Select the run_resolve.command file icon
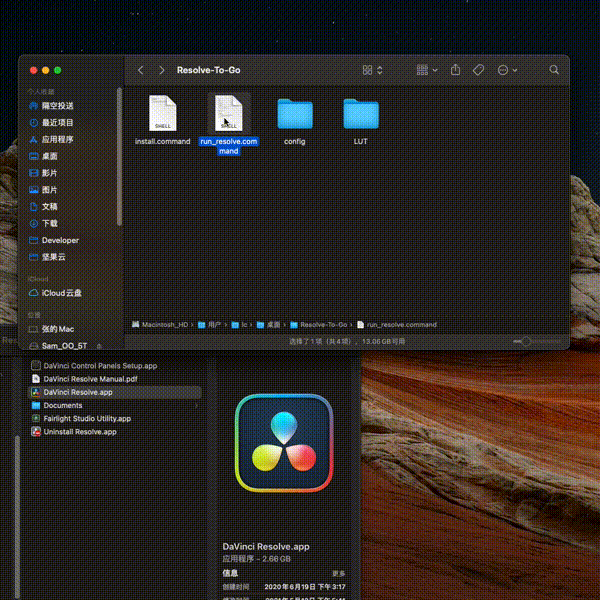Image resolution: width=600 pixels, height=600 pixels. (x=228, y=113)
